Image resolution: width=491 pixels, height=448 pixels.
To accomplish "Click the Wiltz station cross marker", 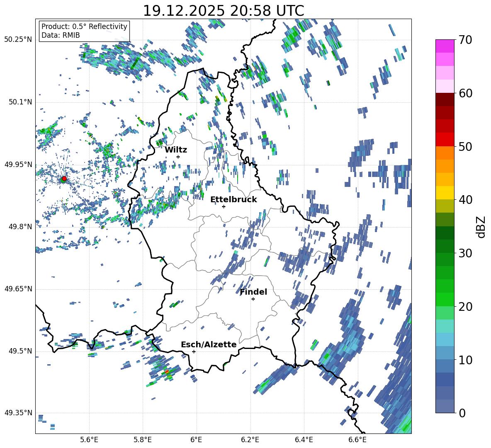I will [178, 157].
